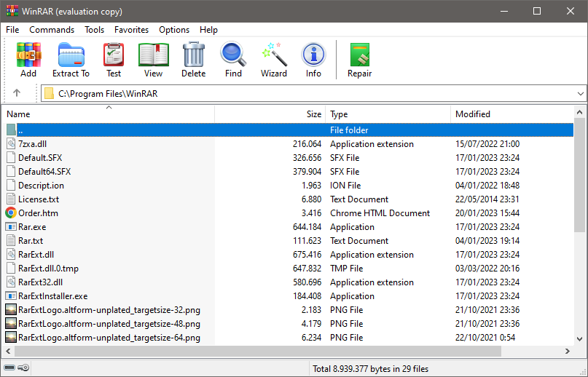Go up one folder level arrow
The width and height of the screenshot is (588, 377).
(17, 93)
